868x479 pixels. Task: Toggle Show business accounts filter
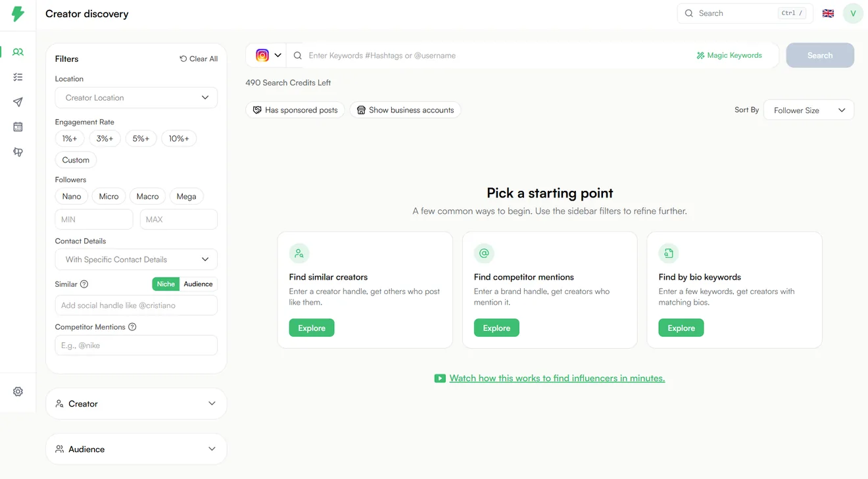405,110
